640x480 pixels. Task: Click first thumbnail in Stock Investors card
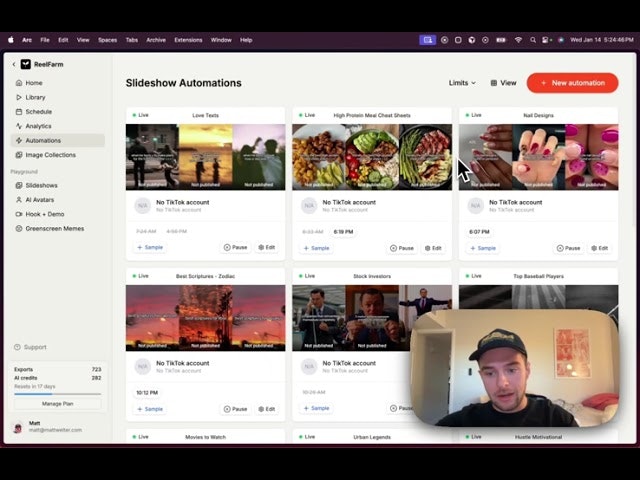(319, 318)
